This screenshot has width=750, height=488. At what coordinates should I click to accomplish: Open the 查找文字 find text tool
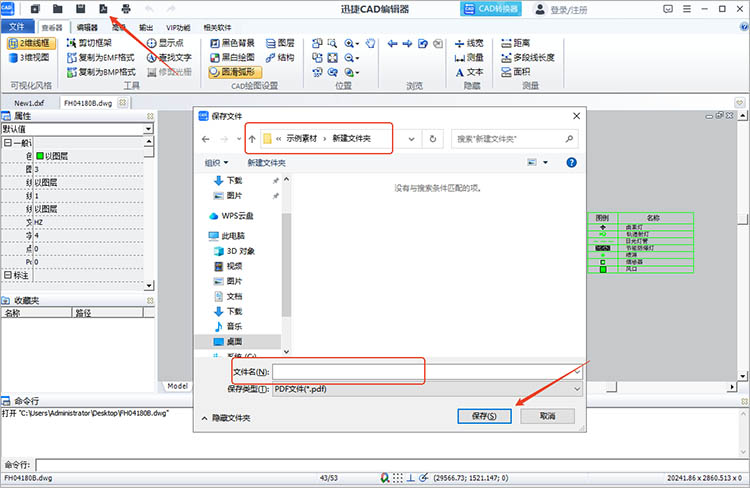169,57
